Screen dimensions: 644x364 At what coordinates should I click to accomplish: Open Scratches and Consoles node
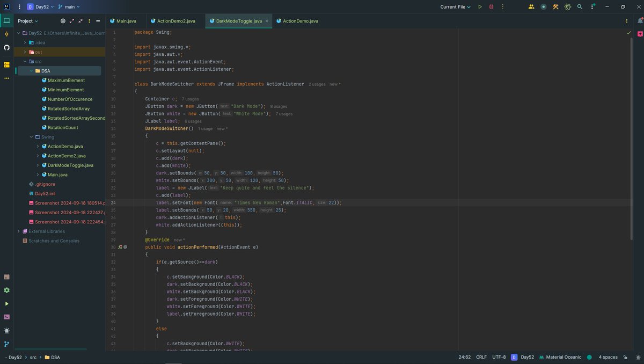[54, 241]
